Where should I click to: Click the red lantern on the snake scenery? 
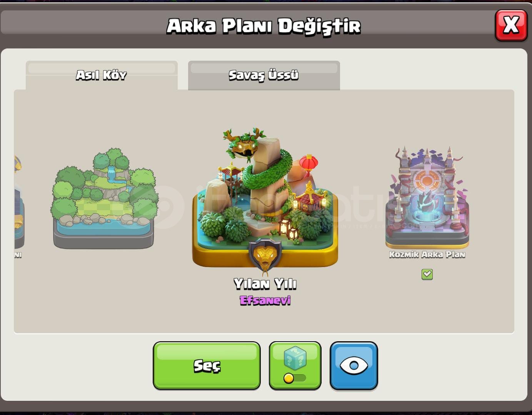point(309,163)
